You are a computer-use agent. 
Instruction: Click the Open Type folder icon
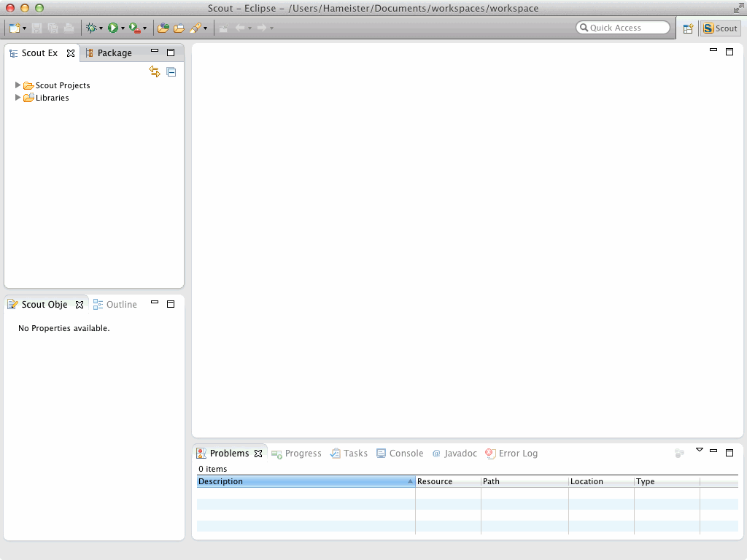click(x=163, y=28)
